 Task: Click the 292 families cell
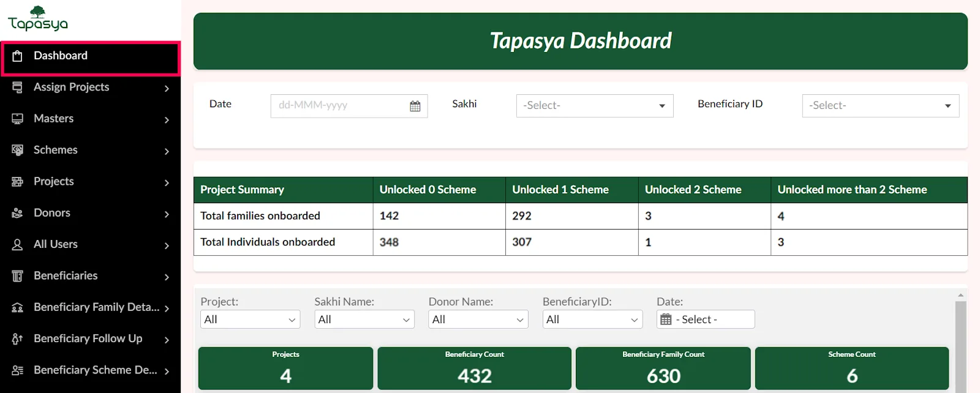tap(572, 216)
